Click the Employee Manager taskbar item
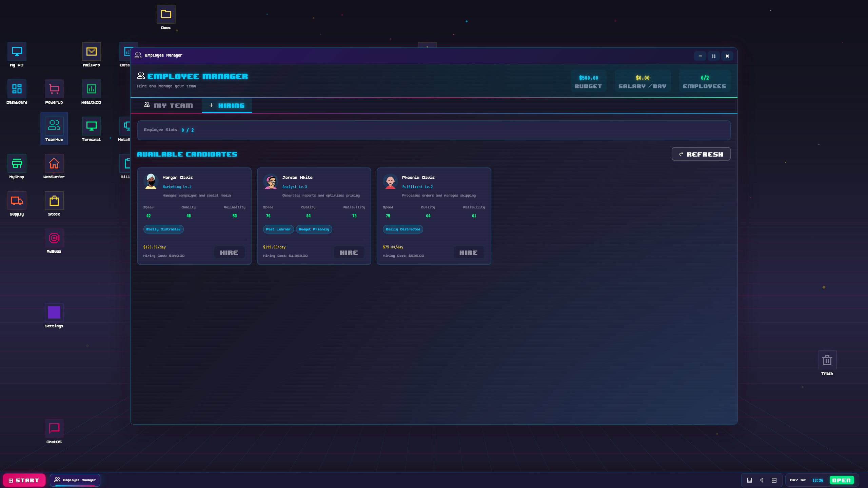The width and height of the screenshot is (868, 488). pos(75,480)
